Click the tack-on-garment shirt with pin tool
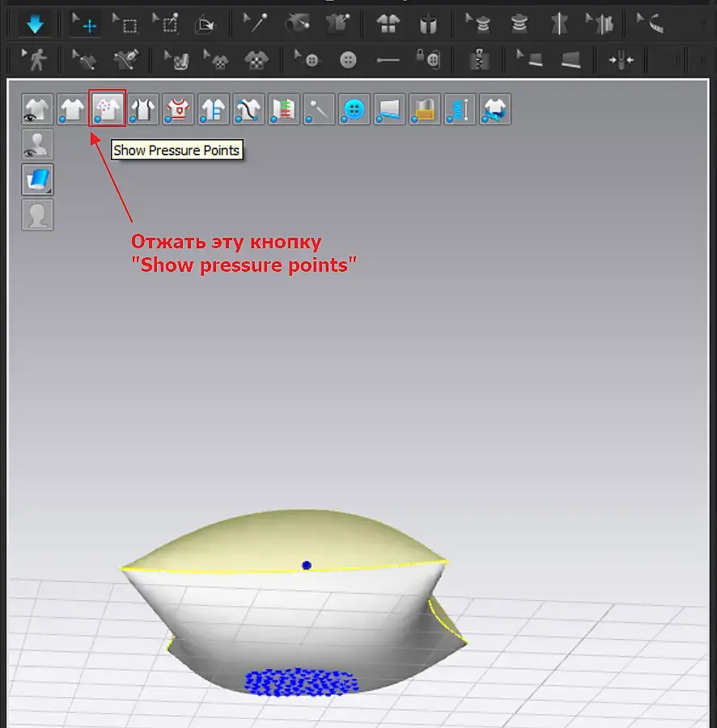Image resolution: width=717 pixels, height=728 pixels. pos(337,23)
